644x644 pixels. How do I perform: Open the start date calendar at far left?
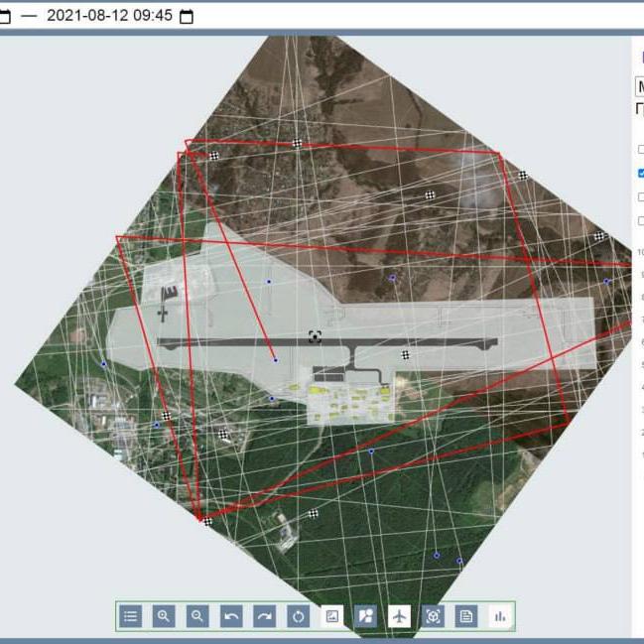[5, 17]
